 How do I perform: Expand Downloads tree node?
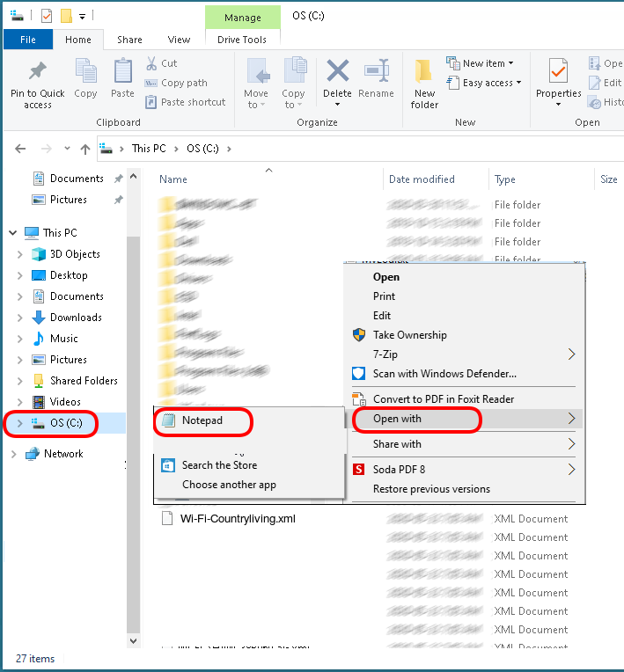click(x=19, y=318)
